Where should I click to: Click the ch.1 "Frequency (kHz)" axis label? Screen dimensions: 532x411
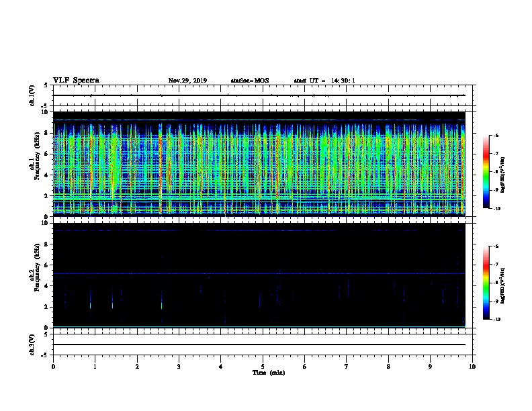pyautogui.click(x=38, y=156)
